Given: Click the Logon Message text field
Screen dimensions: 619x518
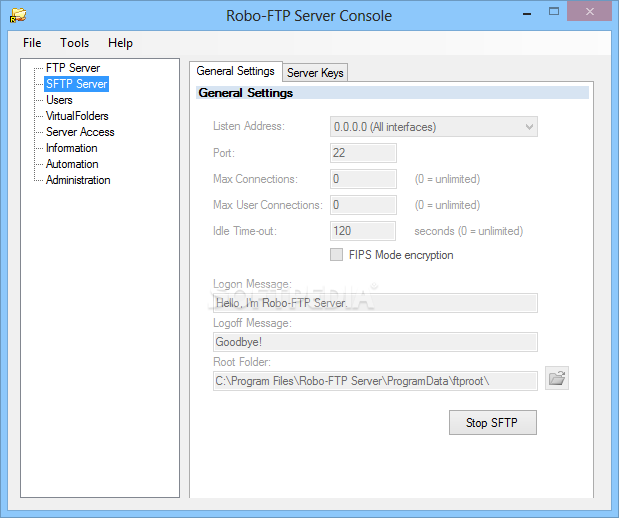Looking at the screenshot, I should (375, 303).
